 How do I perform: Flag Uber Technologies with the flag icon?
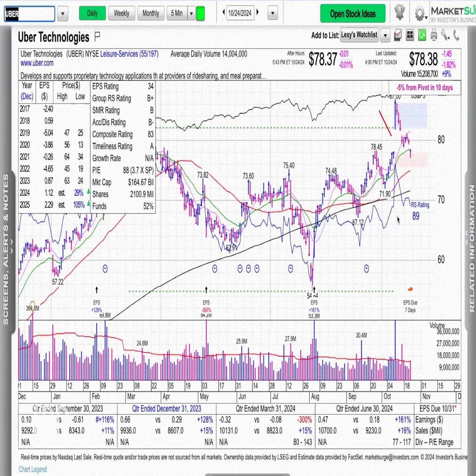pyautogui.click(x=97, y=37)
